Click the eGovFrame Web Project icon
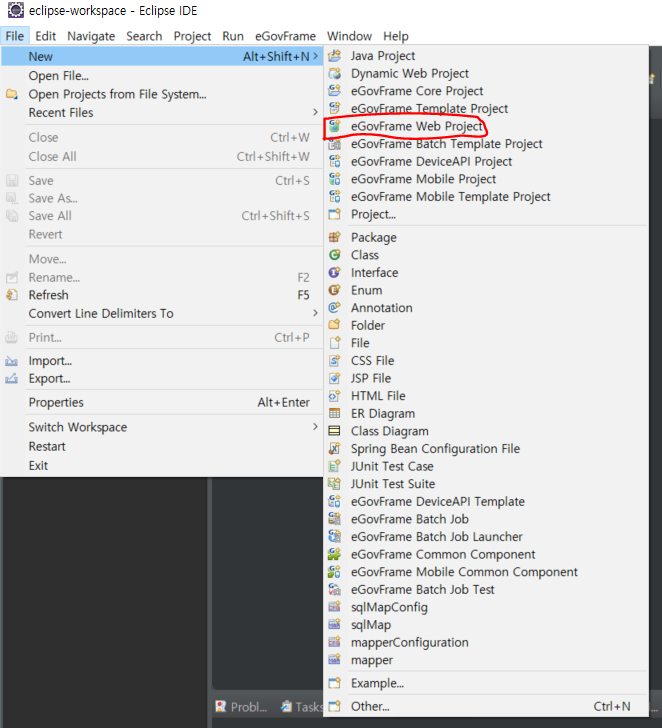Screen dimensions: 662x728 335,126
